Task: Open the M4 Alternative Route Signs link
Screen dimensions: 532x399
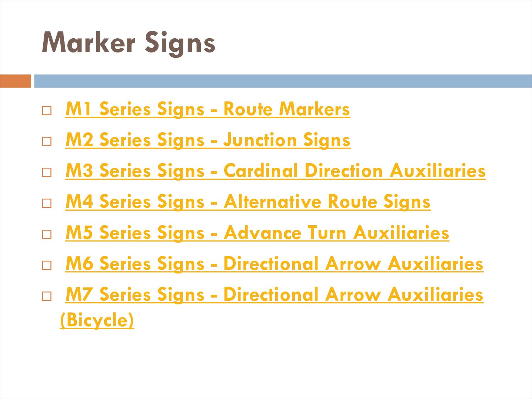Action: point(248,201)
